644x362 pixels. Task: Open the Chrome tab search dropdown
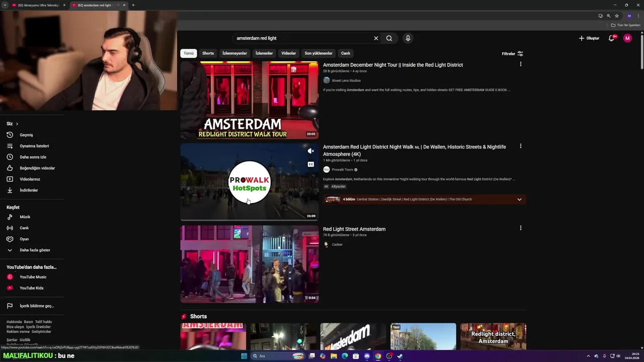point(5,5)
